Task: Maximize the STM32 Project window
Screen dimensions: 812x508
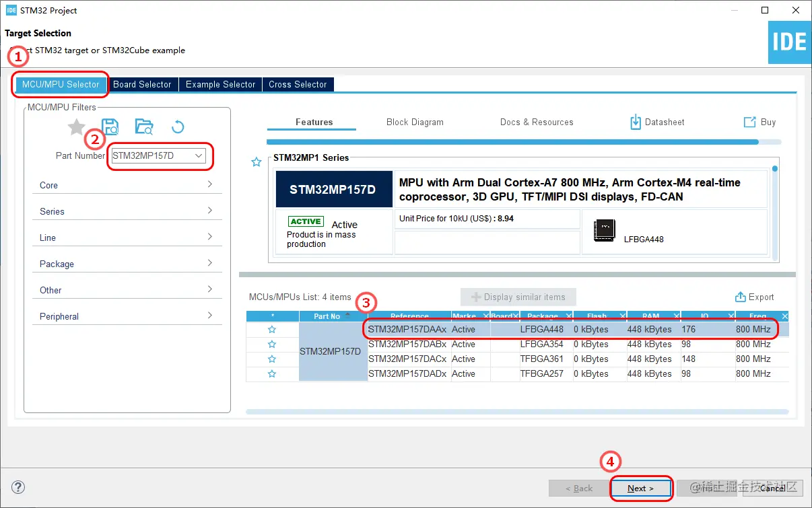Action: tap(765, 10)
